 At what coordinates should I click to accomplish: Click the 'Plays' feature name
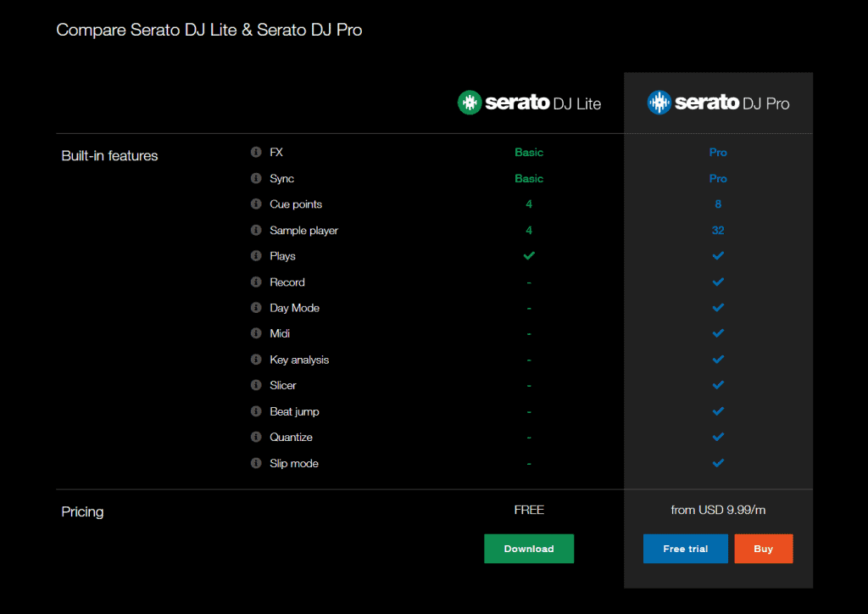click(282, 256)
